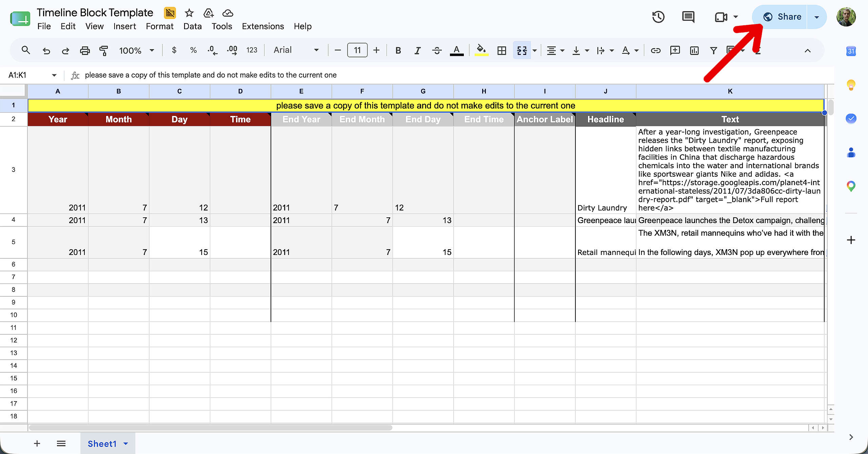This screenshot has width=868, height=454.
Task: Open the Data menu
Action: point(193,26)
